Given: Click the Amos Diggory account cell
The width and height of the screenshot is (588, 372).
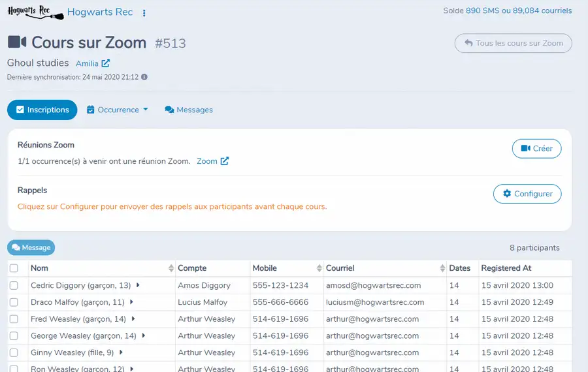Looking at the screenshot, I should point(204,285).
